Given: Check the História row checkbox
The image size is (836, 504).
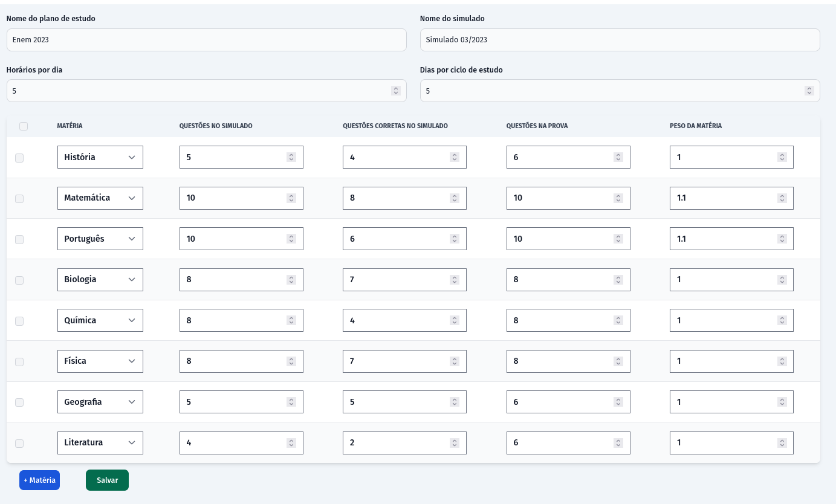Looking at the screenshot, I should coord(19,158).
